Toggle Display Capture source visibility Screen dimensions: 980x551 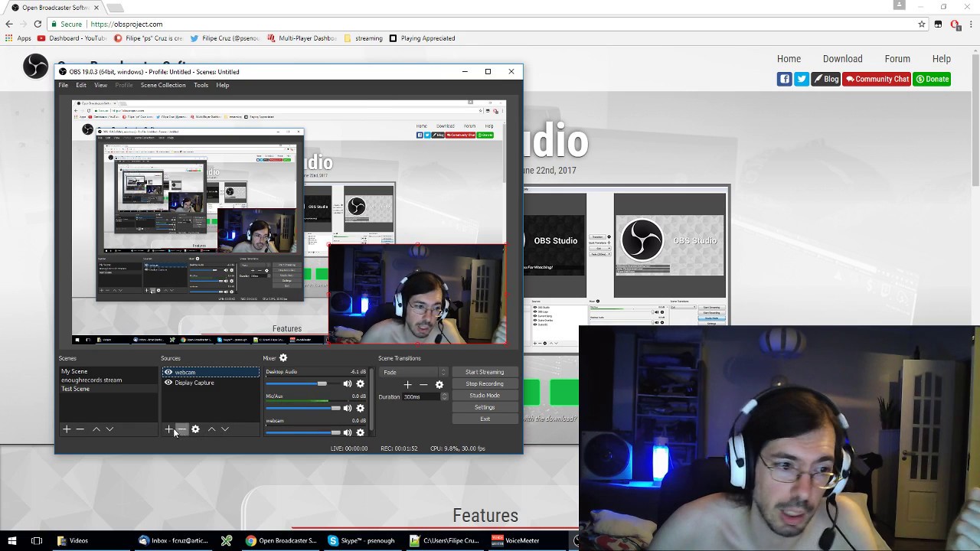point(168,383)
